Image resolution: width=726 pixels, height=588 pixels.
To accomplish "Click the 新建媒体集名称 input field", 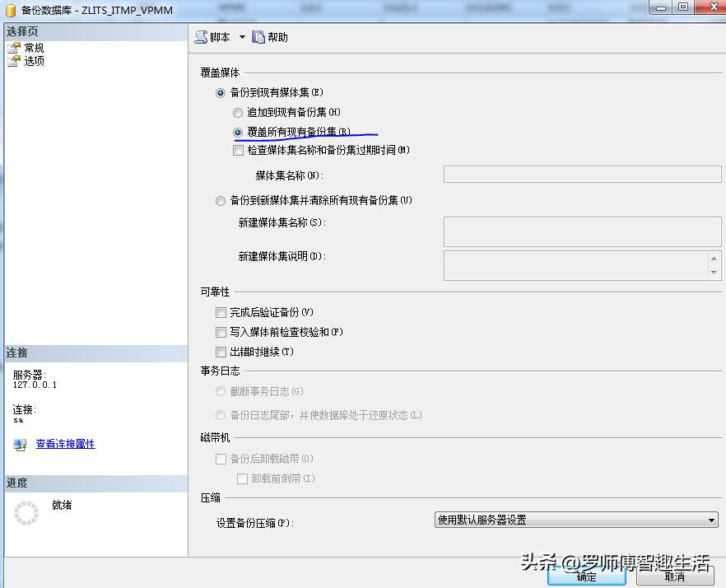I will coord(582,231).
